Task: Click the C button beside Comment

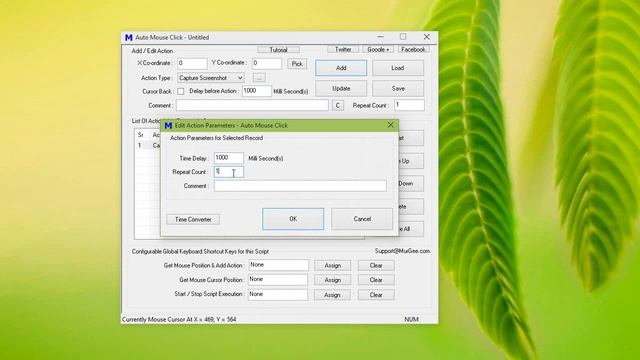Action: pyautogui.click(x=338, y=105)
